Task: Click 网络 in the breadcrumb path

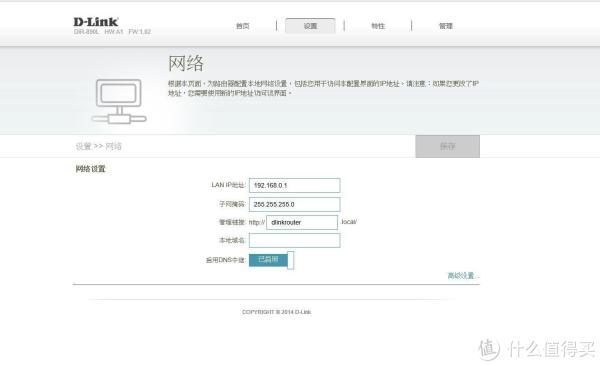Action: point(113,146)
